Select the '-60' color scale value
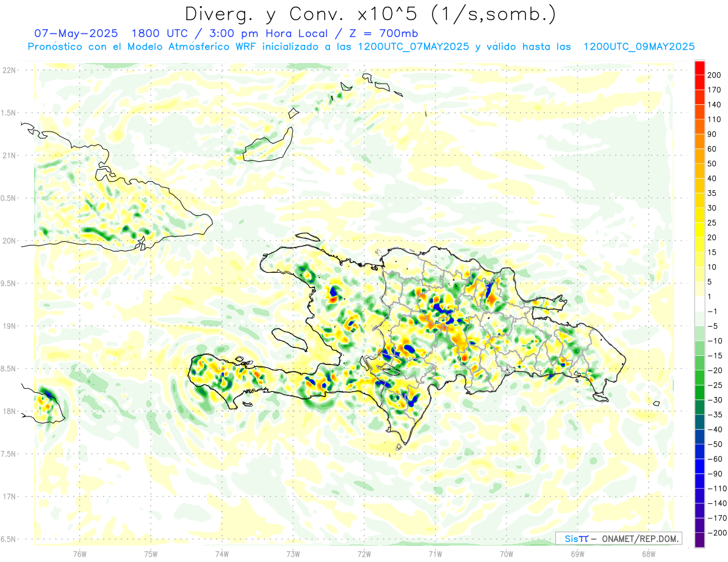This screenshot has width=728, height=562. point(715,460)
